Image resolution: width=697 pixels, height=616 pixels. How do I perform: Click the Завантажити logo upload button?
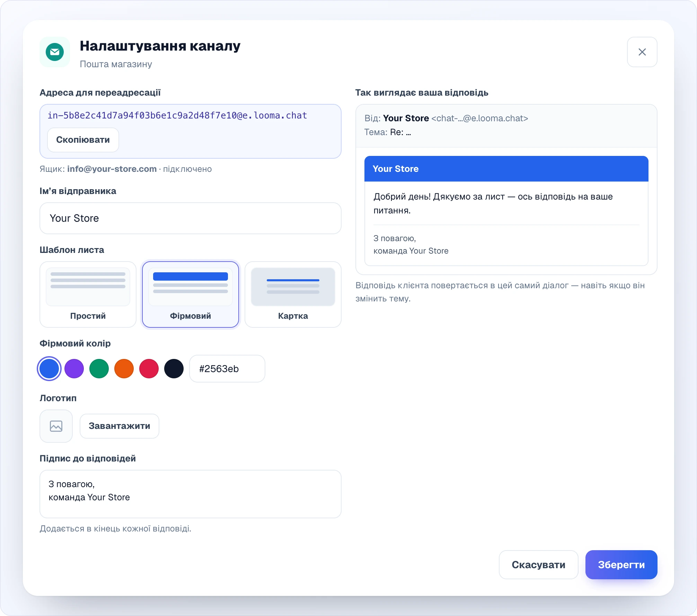coord(120,426)
